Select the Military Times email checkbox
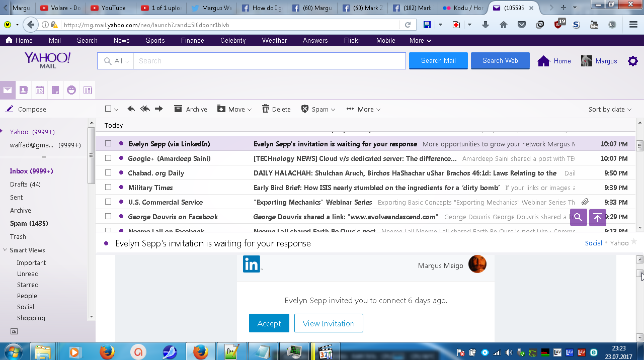The height and width of the screenshot is (360, 644). point(108,188)
